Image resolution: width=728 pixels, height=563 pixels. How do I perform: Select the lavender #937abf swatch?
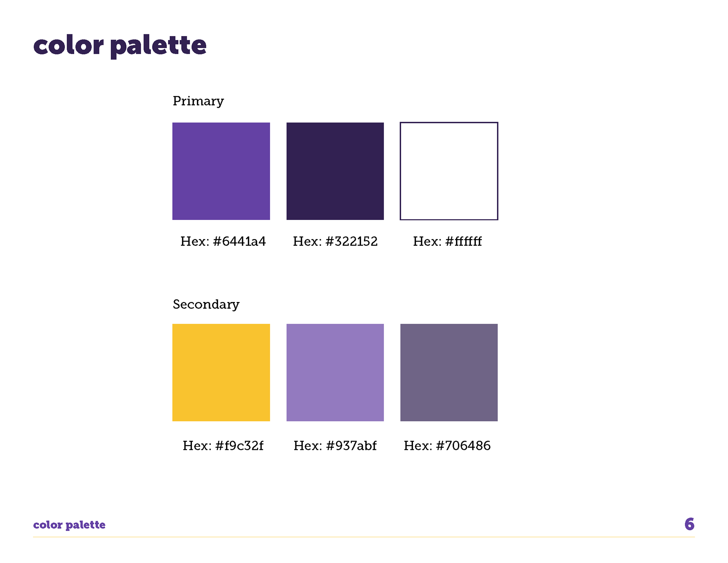(335, 373)
